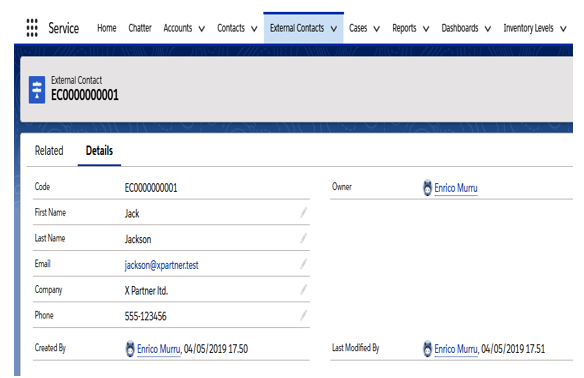Open the Accounts tab
This screenshot has height=378, width=584.
click(x=178, y=28)
